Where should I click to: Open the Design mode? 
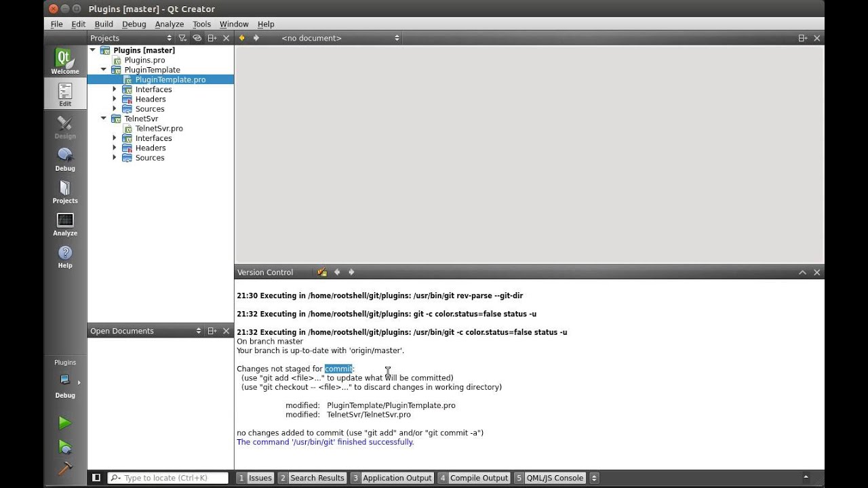(65, 126)
